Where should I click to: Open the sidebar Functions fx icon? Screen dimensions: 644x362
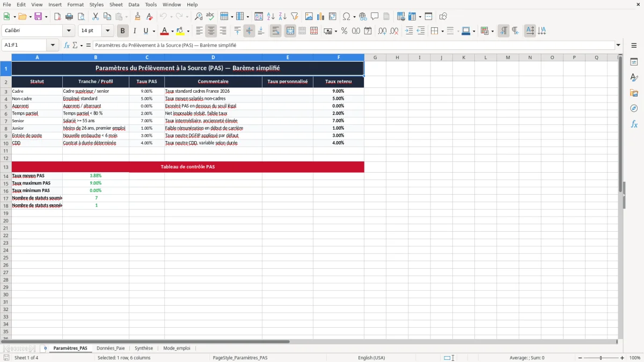[x=634, y=124]
